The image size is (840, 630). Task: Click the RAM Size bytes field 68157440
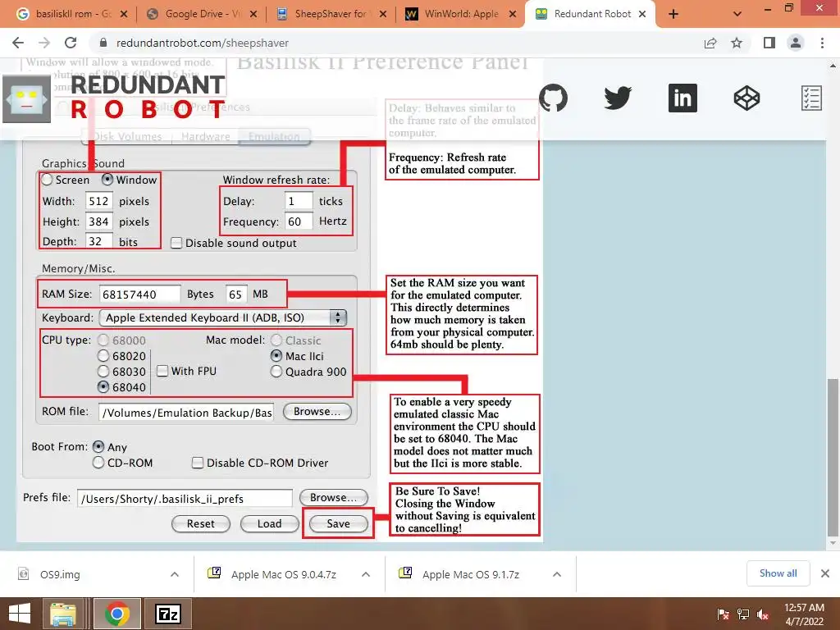click(139, 294)
